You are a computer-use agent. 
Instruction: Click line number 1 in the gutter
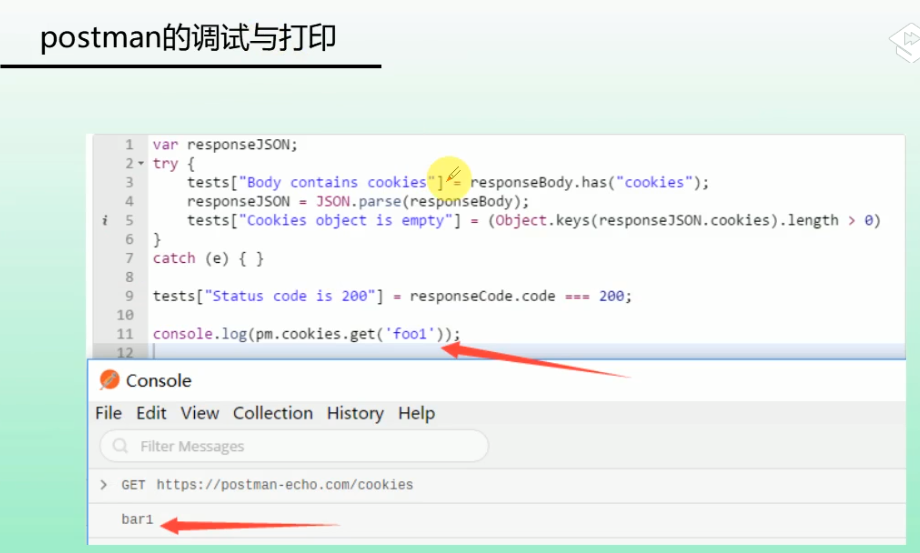pos(129,144)
